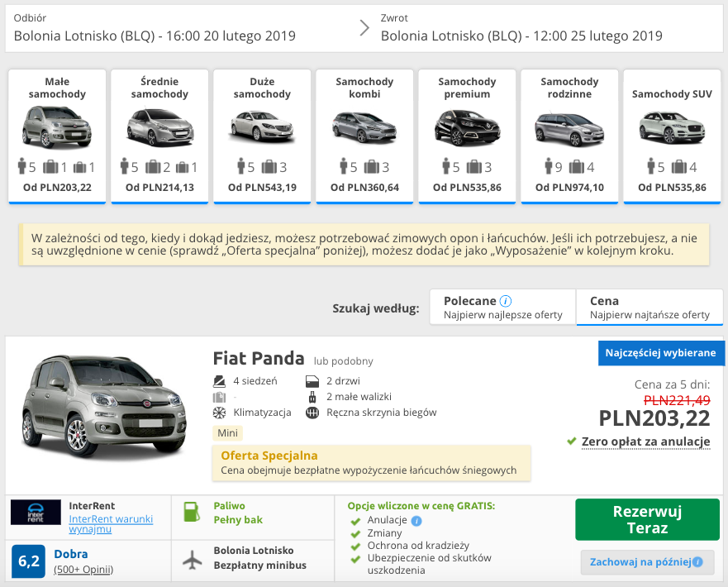Viewport: 728px width, 587px height.
Task: Select the Średnie samochody category card
Action: pyautogui.click(x=159, y=136)
